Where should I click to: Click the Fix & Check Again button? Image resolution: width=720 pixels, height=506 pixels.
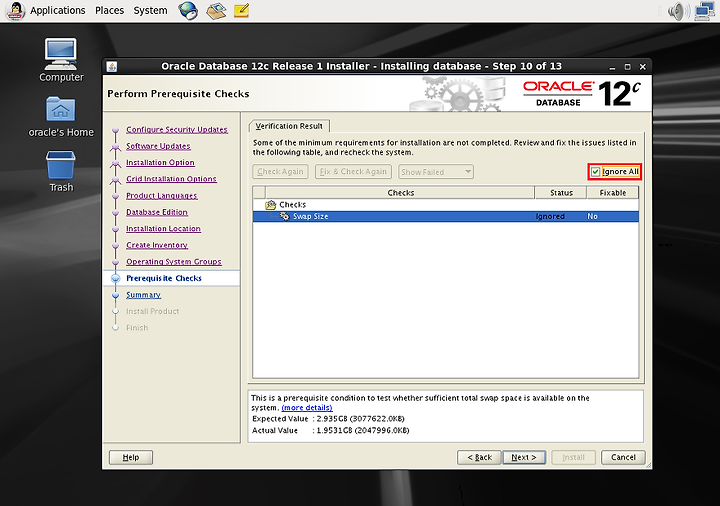pyautogui.click(x=353, y=172)
